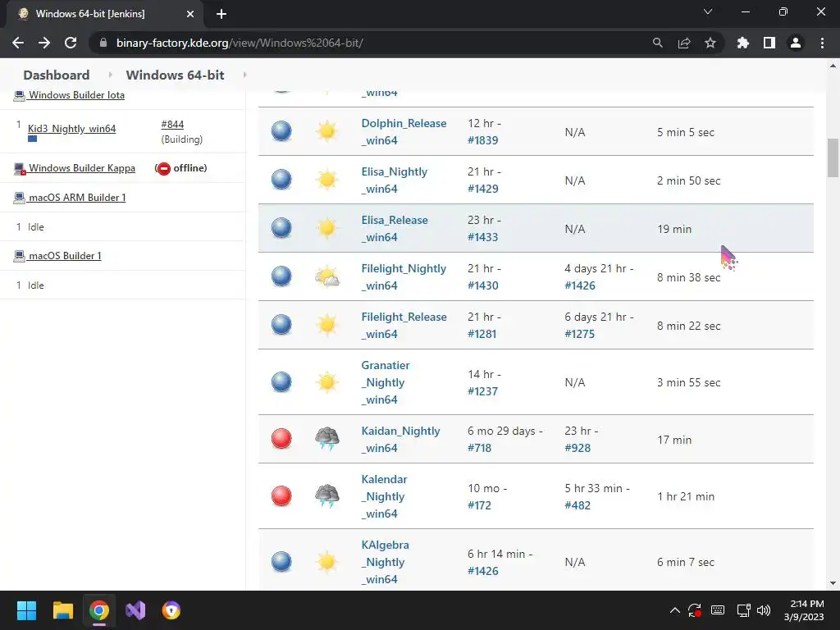This screenshot has height=630, width=840.
Task: Open File Explorer from the taskbar
Action: click(x=62, y=610)
